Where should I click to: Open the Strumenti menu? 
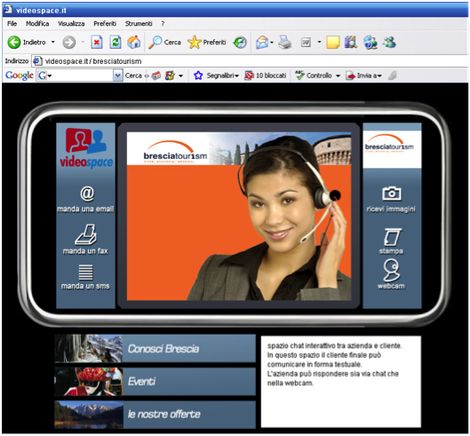tap(139, 24)
